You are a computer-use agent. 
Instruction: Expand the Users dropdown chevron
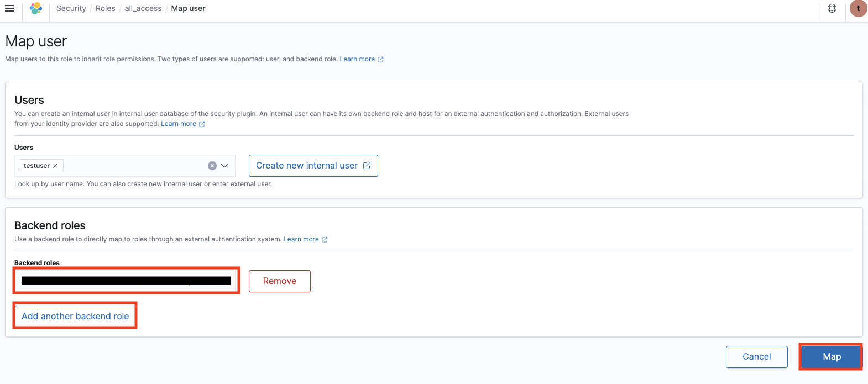224,166
